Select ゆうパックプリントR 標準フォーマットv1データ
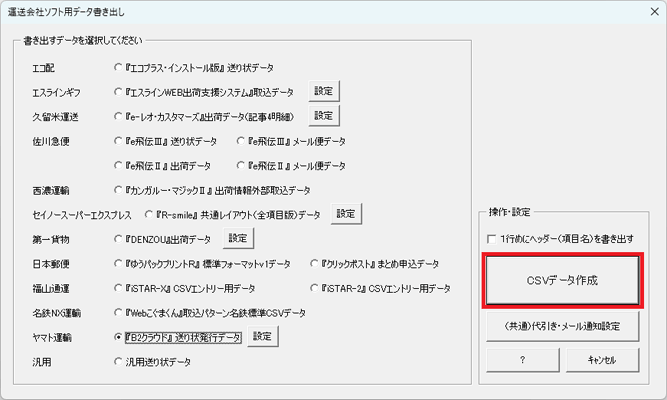Screen dimensions: 667x400 (118, 264)
